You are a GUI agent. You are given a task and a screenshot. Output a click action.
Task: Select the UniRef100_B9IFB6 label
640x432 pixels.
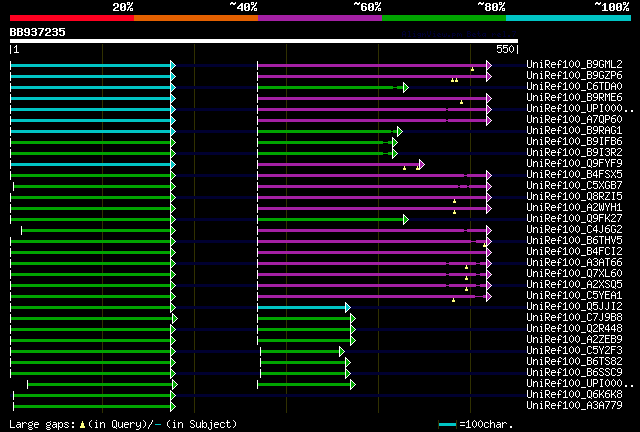(x=574, y=141)
